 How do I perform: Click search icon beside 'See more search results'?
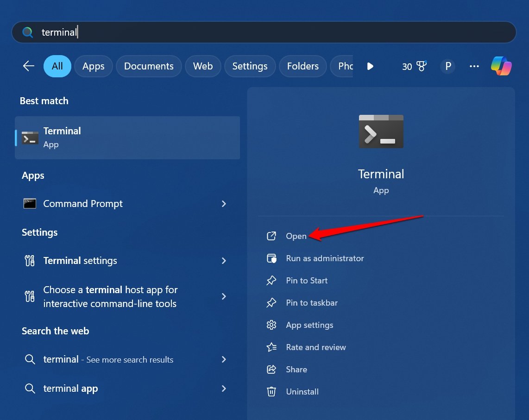click(x=30, y=359)
